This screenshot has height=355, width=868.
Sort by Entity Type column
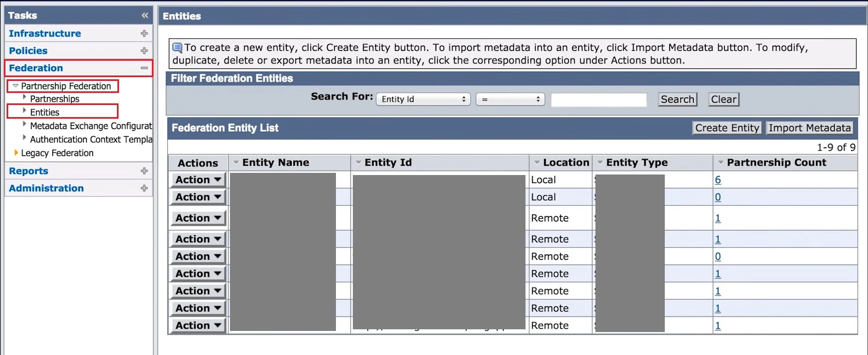coord(637,162)
